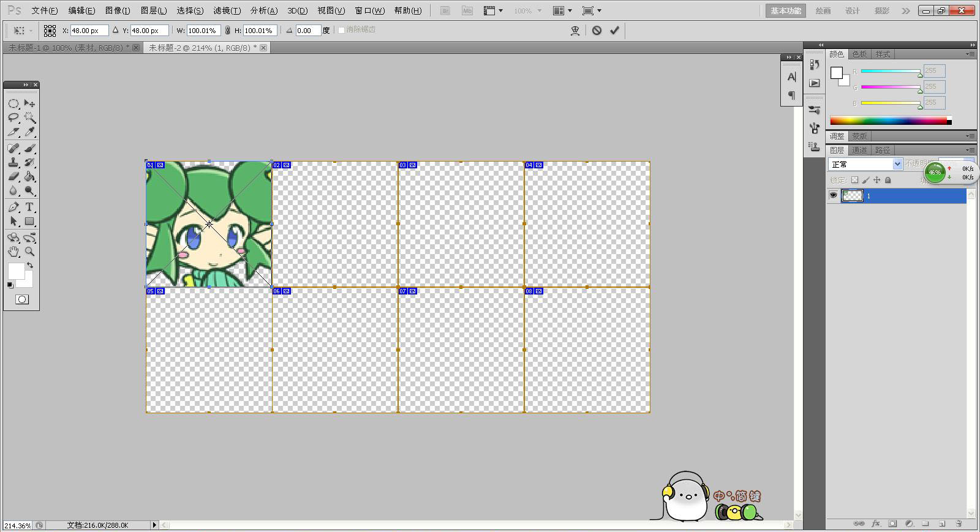
Task: Select the Lasso tool
Action: click(x=13, y=118)
